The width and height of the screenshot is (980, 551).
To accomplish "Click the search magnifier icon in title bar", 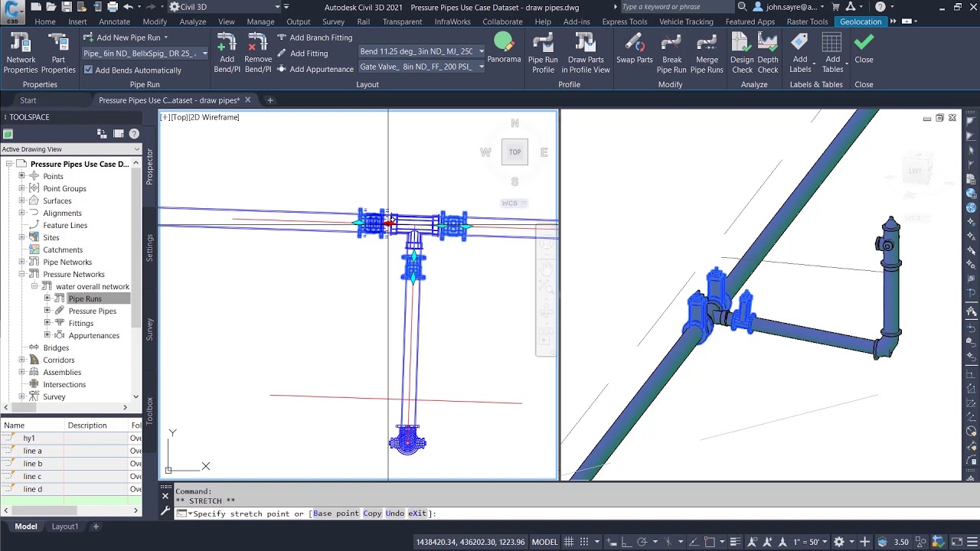I will pyautogui.click(x=742, y=7).
